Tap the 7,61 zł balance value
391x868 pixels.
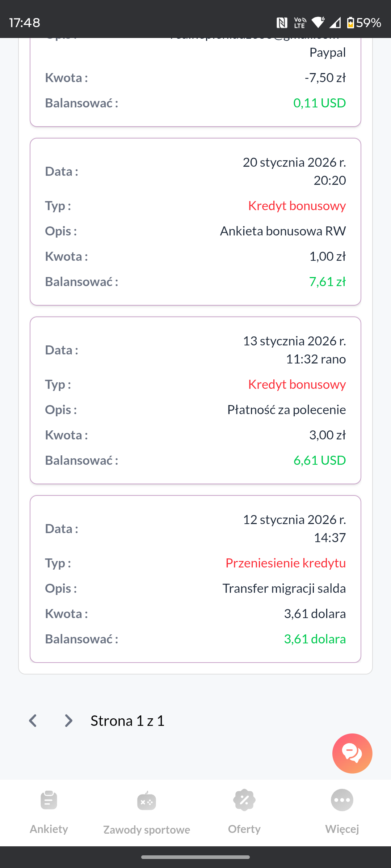point(327,282)
